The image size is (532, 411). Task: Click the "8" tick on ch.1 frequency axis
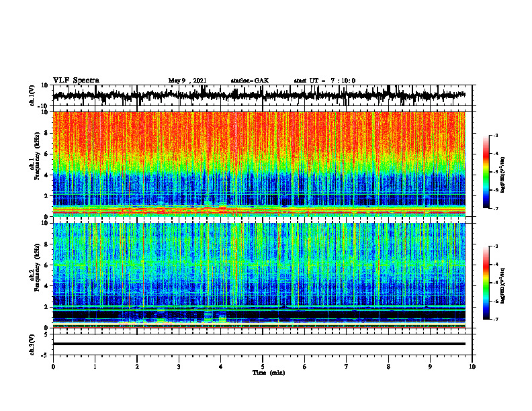pos(47,133)
